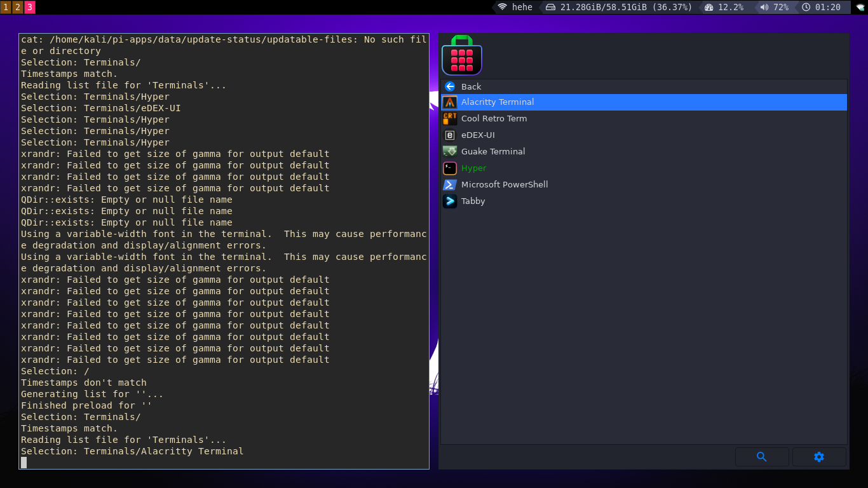This screenshot has height=488, width=868.
Task: Click "Reading list file for 'Terminals'..." last occurrence
Action: click(124, 440)
